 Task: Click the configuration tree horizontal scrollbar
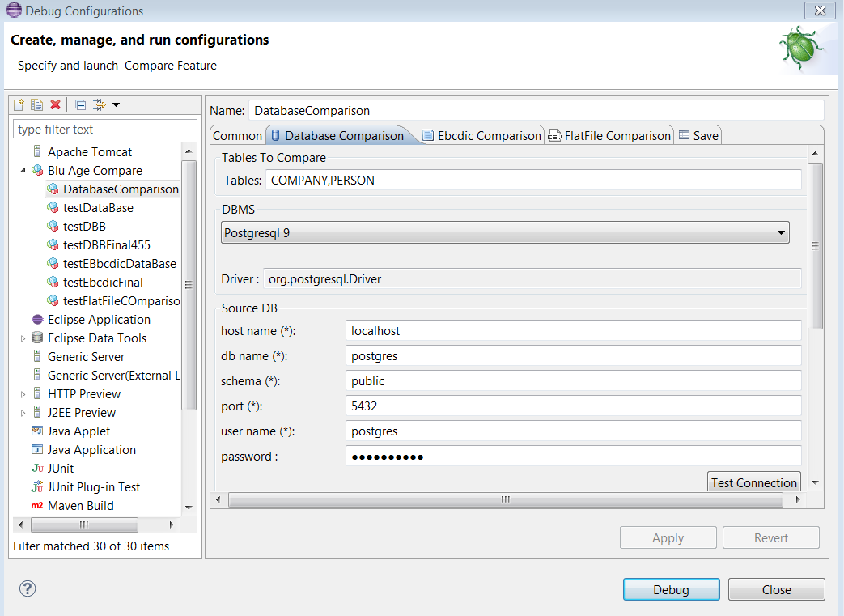[x=84, y=525]
